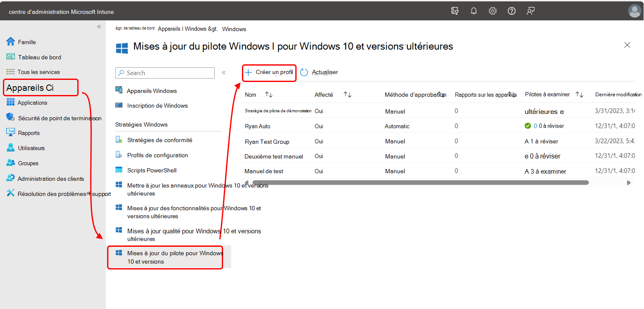Click the green check status in Ryan Auto row
Viewport: 644px width, 309px height.
click(x=528, y=126)
